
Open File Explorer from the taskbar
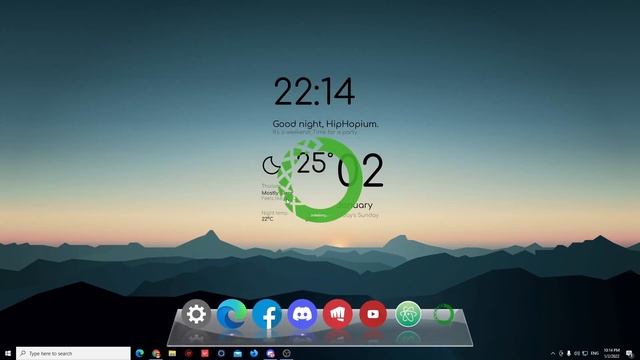[172, 353]
